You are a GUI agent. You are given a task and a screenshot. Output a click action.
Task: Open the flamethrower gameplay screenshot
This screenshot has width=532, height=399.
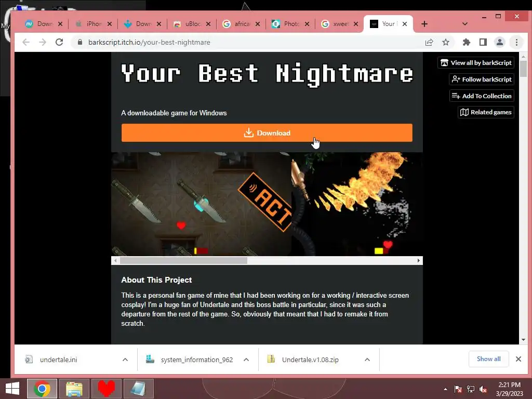(x=357, y=204)
